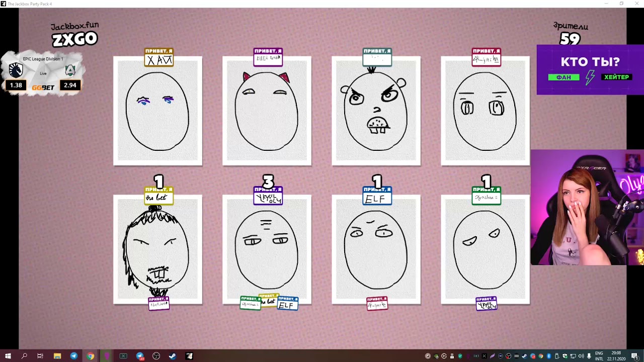Screen dimensions: 644x362
Task: Open the Steam tray icon
Action: (524, 356)
